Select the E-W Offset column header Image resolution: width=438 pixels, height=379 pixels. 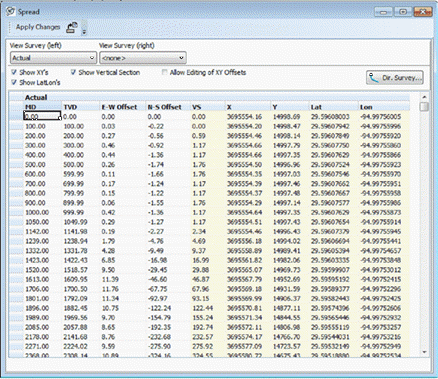(123, 107)
